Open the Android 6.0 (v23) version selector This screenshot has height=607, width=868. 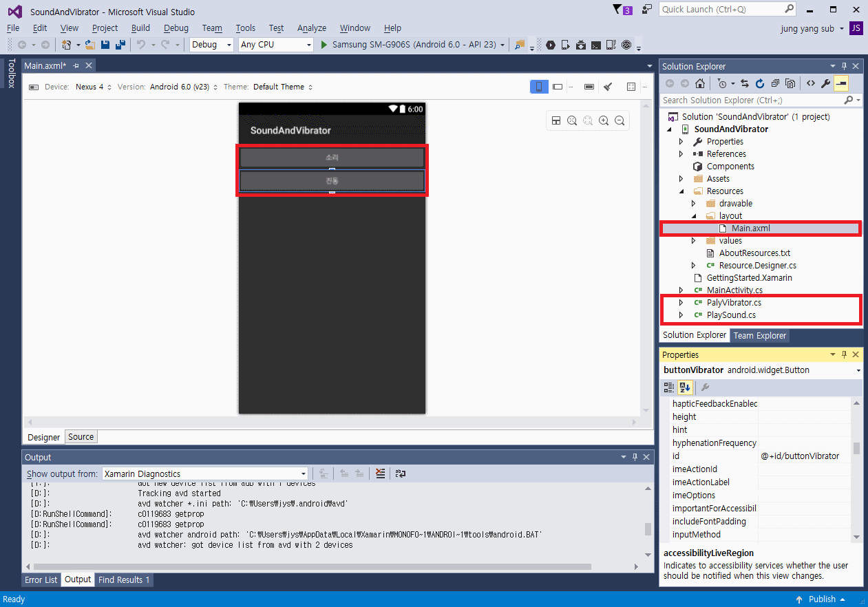coord(184,87)
